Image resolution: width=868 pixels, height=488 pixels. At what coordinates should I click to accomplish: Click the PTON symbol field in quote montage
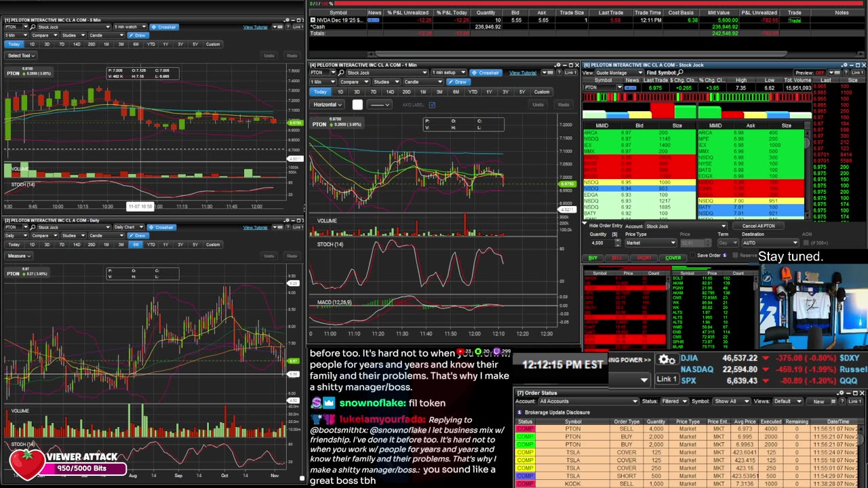(x=602, y=87)
